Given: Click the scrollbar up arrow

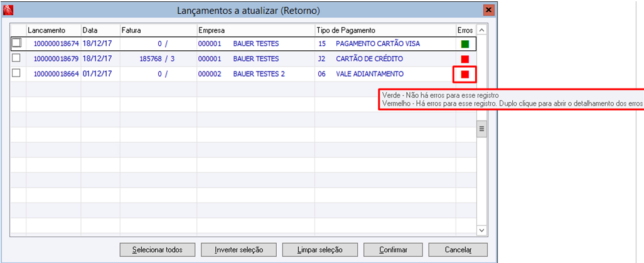Looking at the screenshot, I should click(481, 30).
